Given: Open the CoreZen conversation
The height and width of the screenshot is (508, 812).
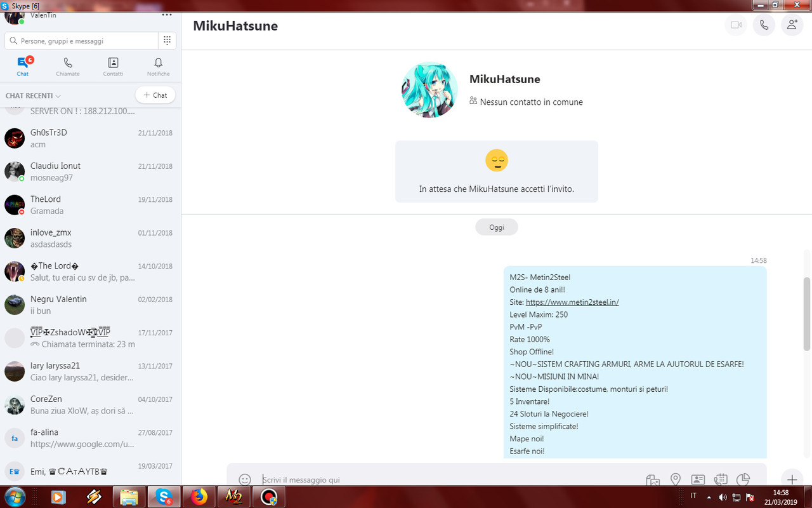Looking at the screenshot, I should 91,404.
